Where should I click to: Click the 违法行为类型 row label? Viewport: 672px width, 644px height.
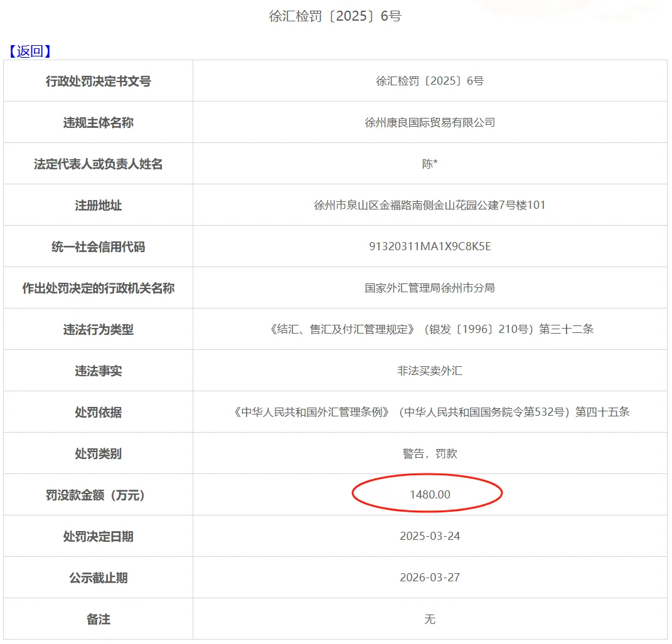pyautogui.click(x=97, y=329)
